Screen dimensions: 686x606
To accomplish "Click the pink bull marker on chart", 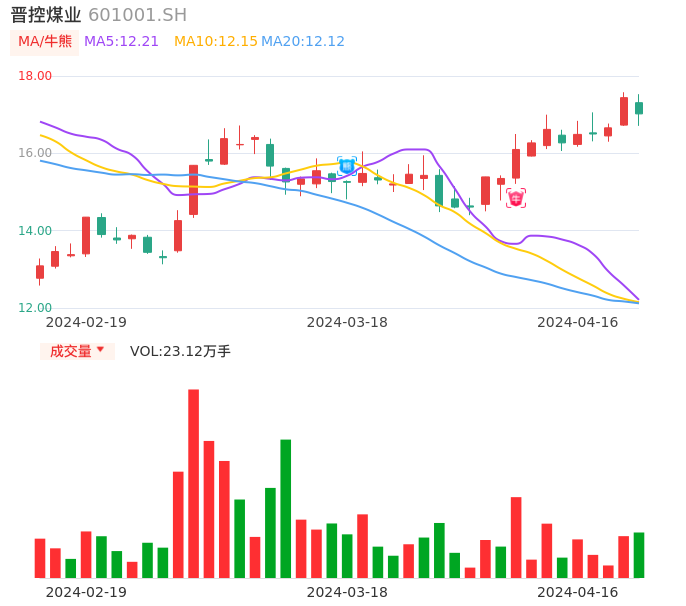I will [516, 198].
